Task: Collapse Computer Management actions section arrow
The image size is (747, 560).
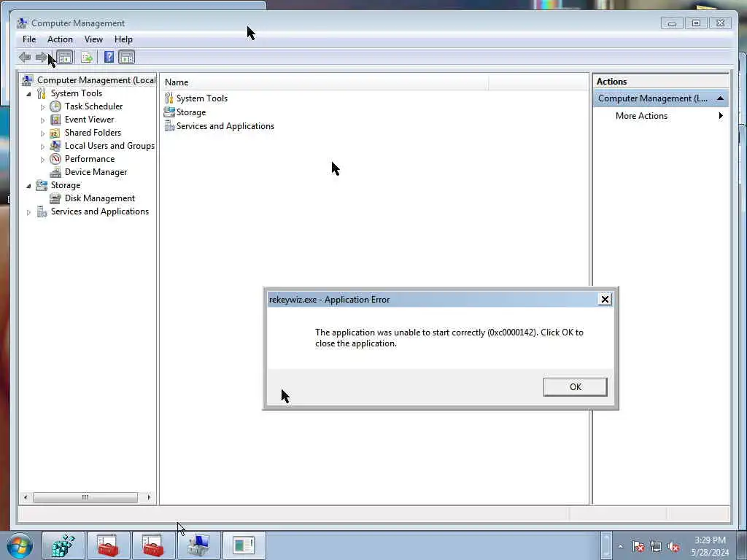Action: (x=720, y=98)
